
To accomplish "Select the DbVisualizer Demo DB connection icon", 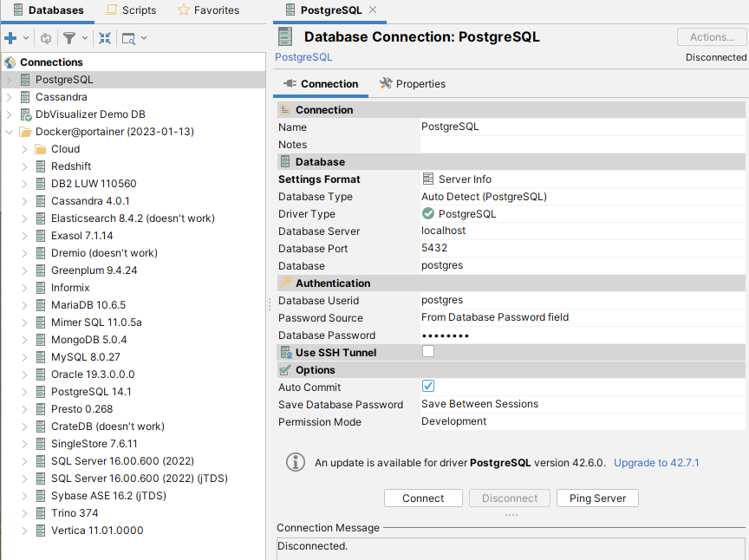I will point(25,114).
